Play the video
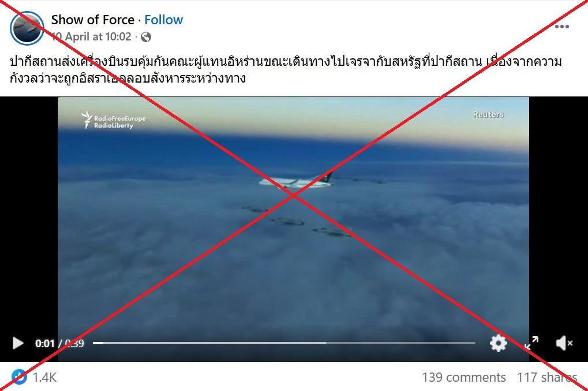 tap(18, 343)
